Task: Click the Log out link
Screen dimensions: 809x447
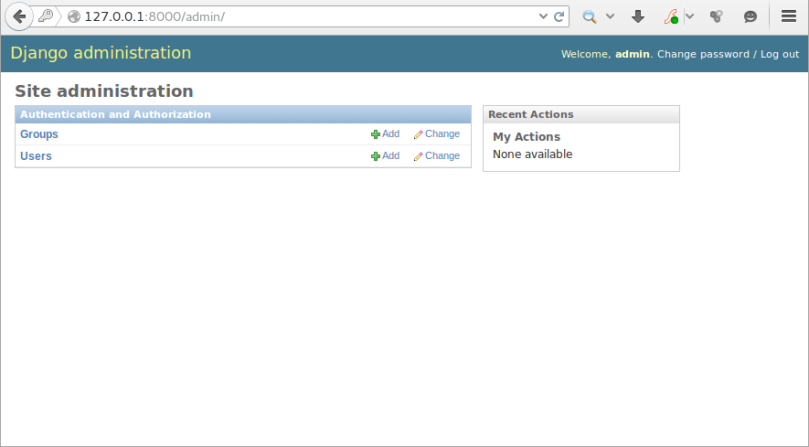Action: click(780, 54)
